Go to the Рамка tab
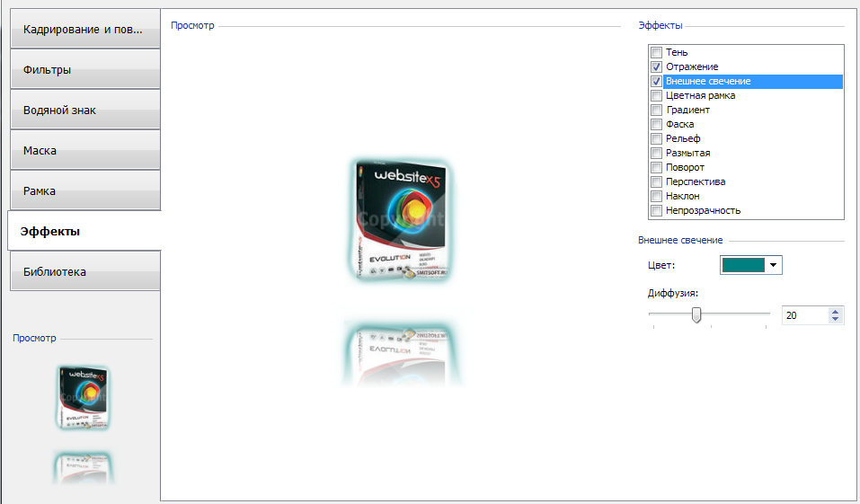 click(x=85, y=190)
